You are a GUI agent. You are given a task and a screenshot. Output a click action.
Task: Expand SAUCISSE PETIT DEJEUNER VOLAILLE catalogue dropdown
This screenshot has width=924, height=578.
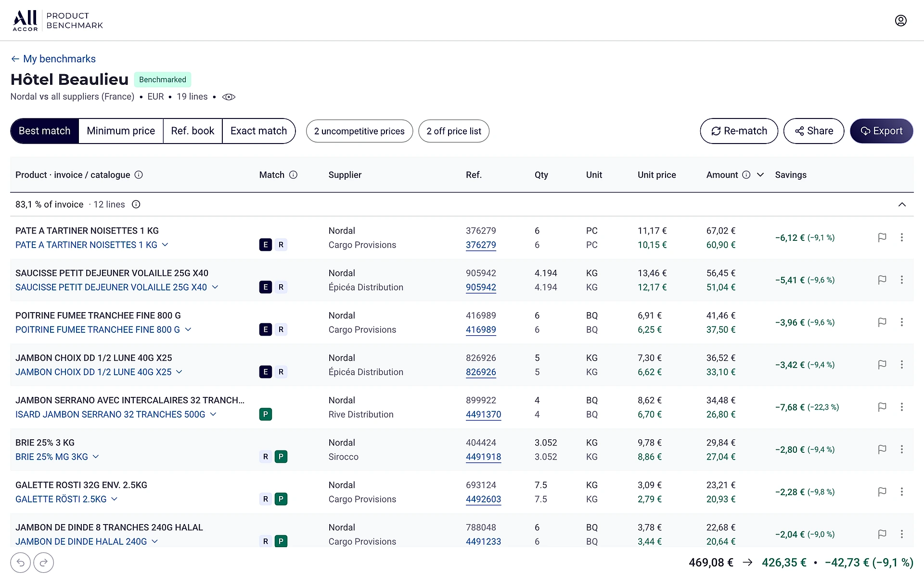[x=215, y=287]
